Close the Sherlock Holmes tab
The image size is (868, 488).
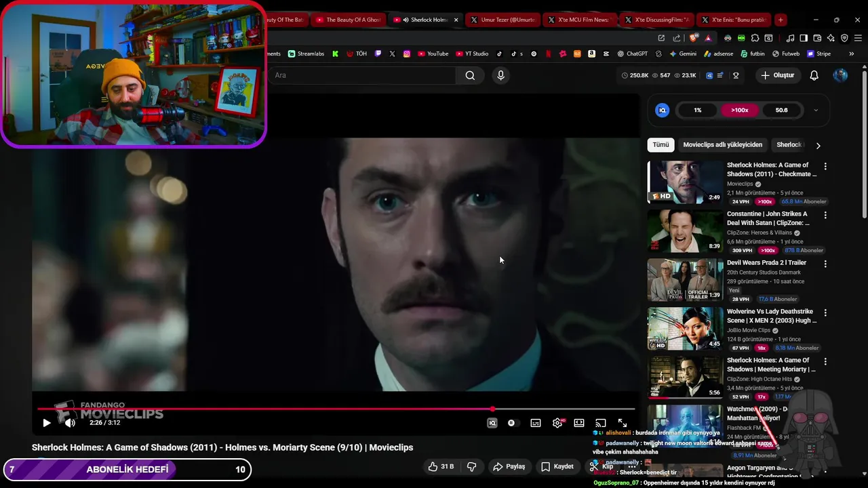[x=456, y=20]
